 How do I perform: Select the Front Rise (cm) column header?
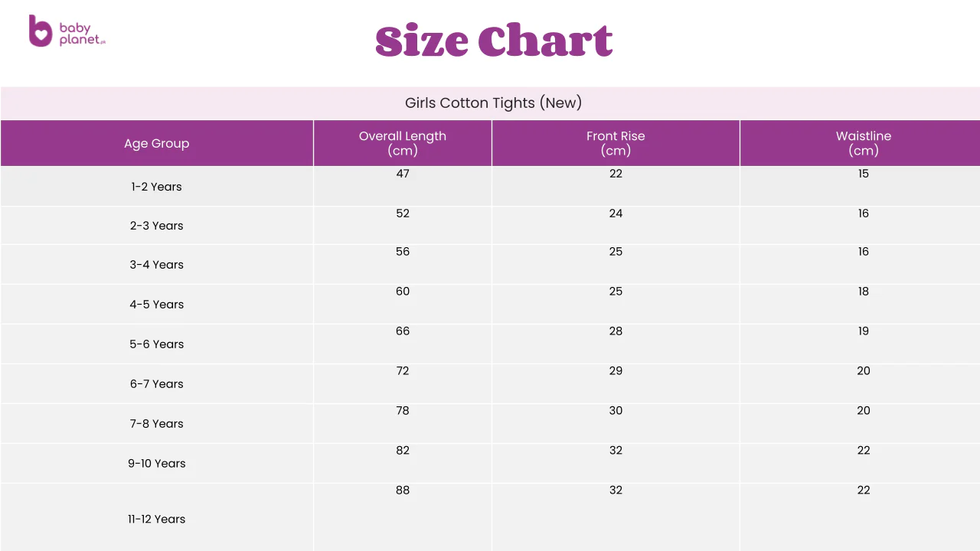[616, 143]
